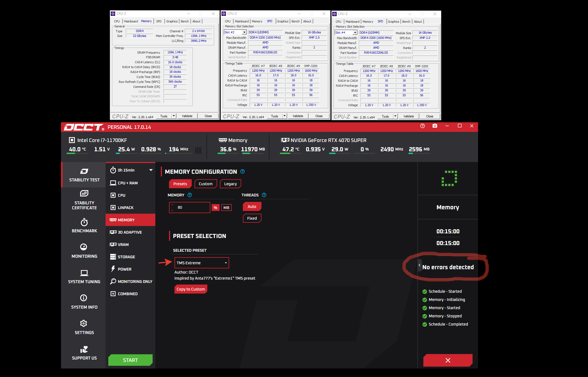Open the TM5 Extreme preset dropdown

tap(202, 263)
